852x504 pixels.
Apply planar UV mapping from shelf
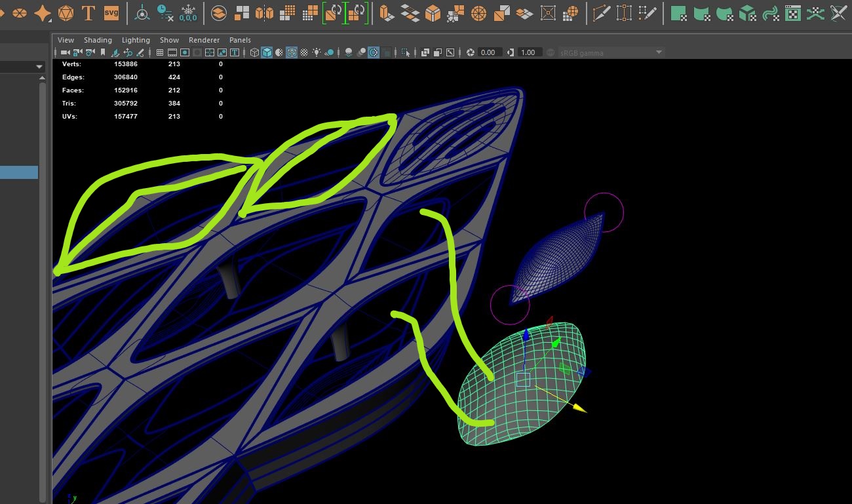click(x=679, y=12)
